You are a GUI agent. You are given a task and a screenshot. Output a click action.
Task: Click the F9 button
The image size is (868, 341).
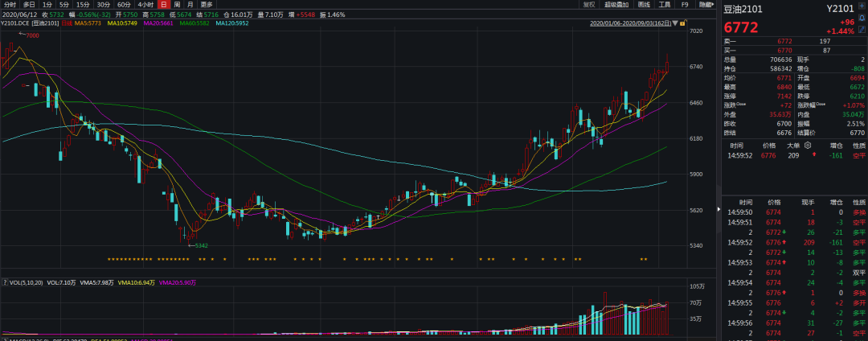685,5
